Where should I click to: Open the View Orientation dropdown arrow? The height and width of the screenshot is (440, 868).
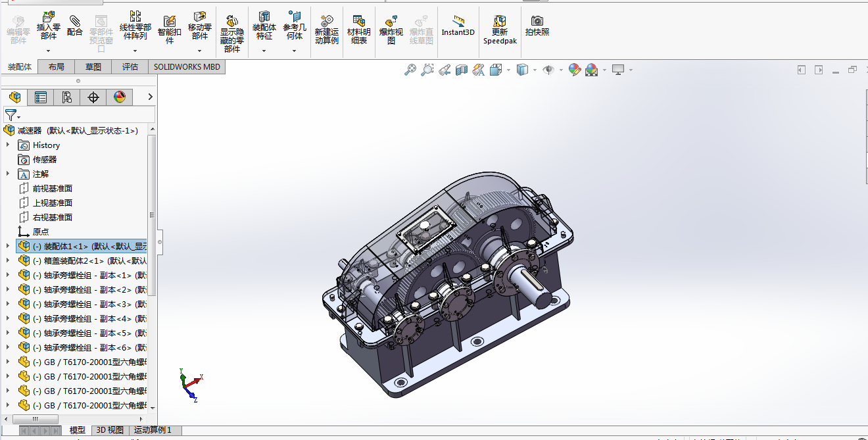[508, 70]
